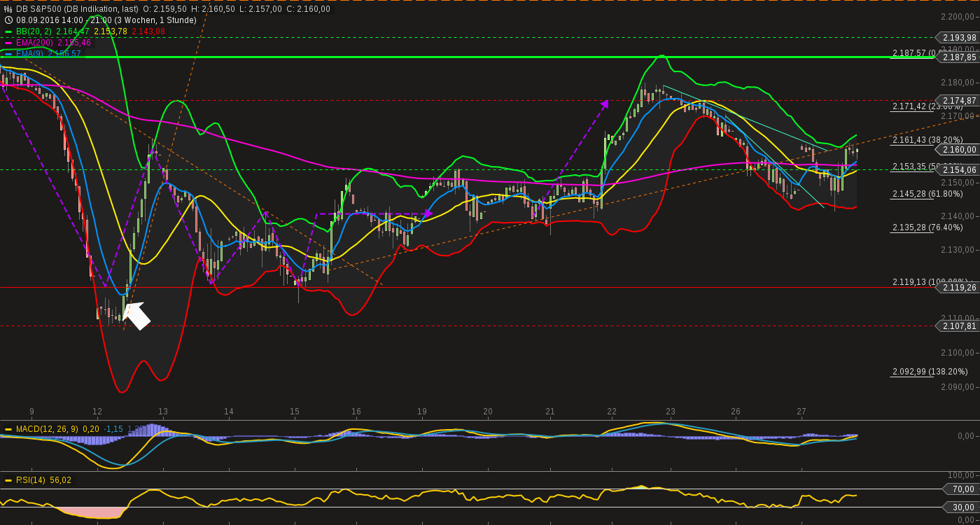Click the clock icon next to the date range

point(8,20)
